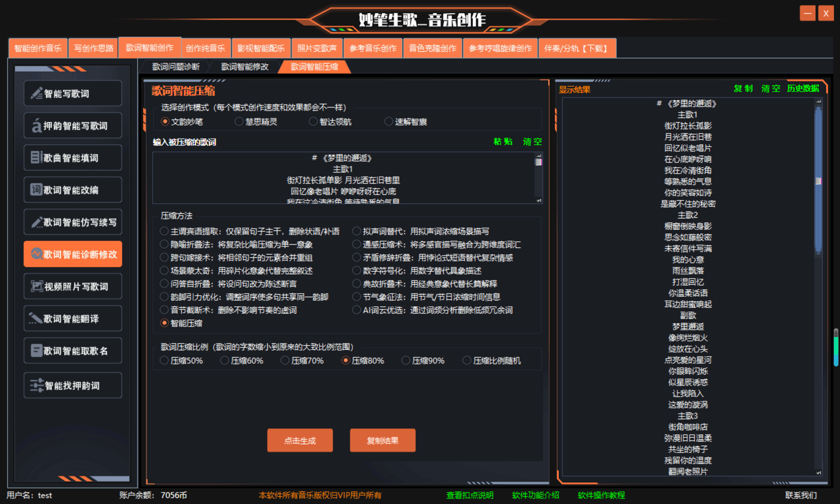Switch to 歌词智能翻译
The image size is (840, 504).
[72, 318]
